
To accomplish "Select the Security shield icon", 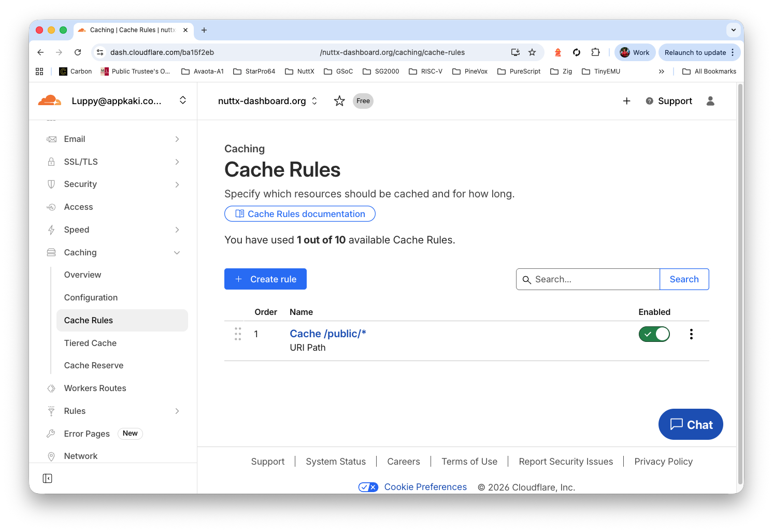I will click(x=51, y=184).
